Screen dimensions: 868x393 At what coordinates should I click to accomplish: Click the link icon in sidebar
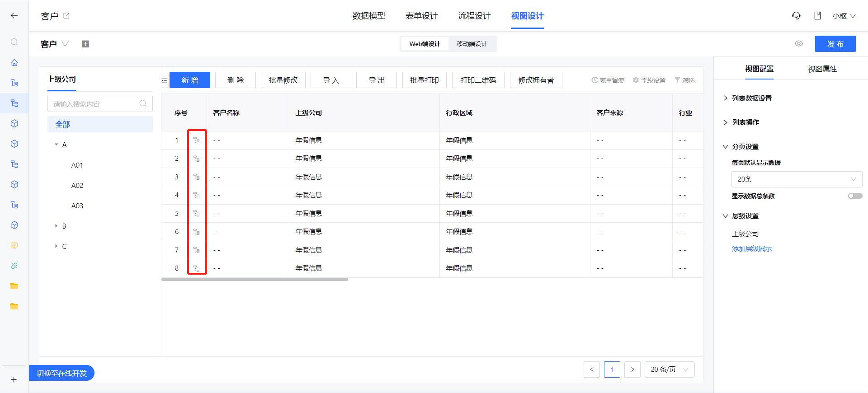point(14,266)
